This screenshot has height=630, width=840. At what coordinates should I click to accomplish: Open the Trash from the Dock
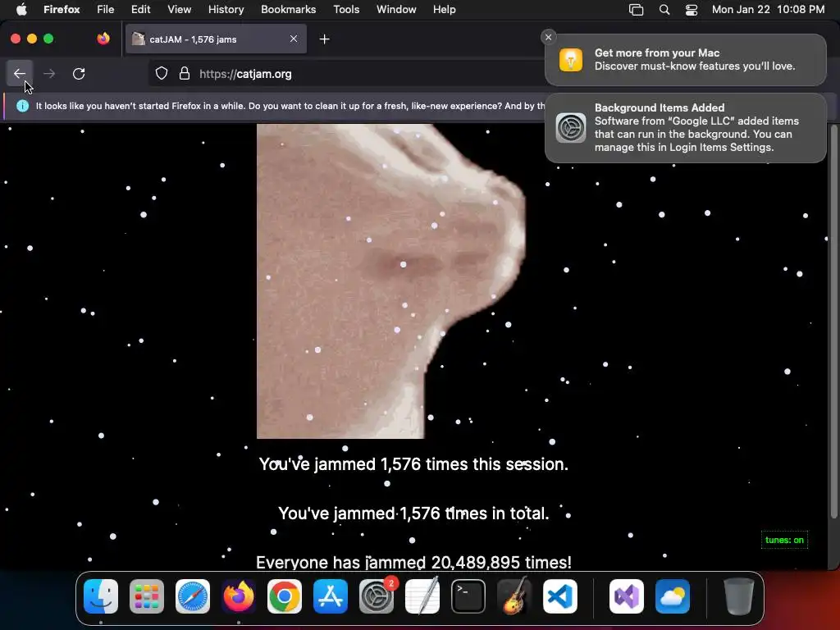point(739,596)
